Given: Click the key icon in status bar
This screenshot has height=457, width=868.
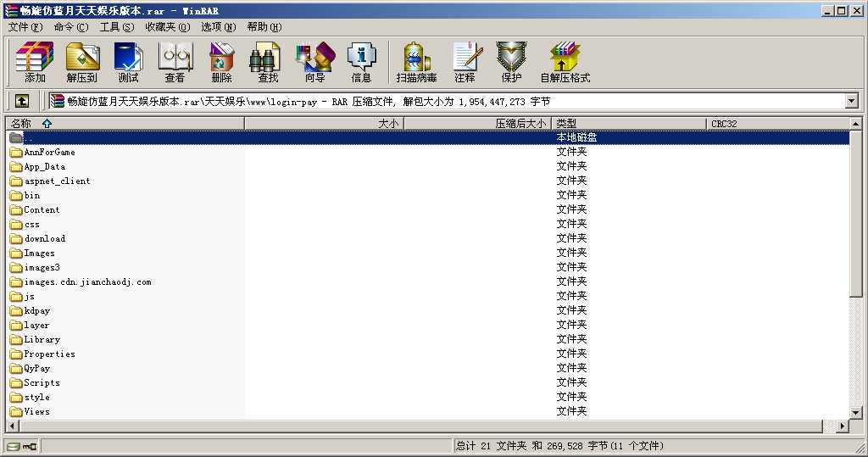Looking at the screenshot, I should point(30,446).
